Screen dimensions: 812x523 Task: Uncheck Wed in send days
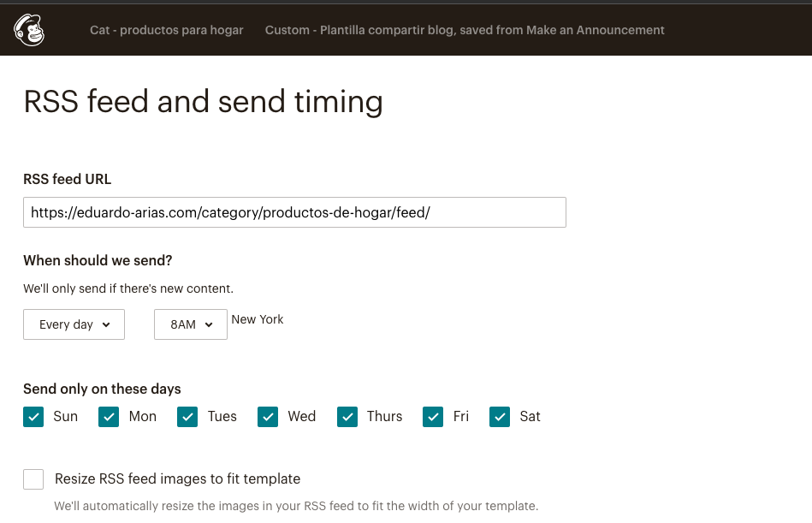coord(268,417)
